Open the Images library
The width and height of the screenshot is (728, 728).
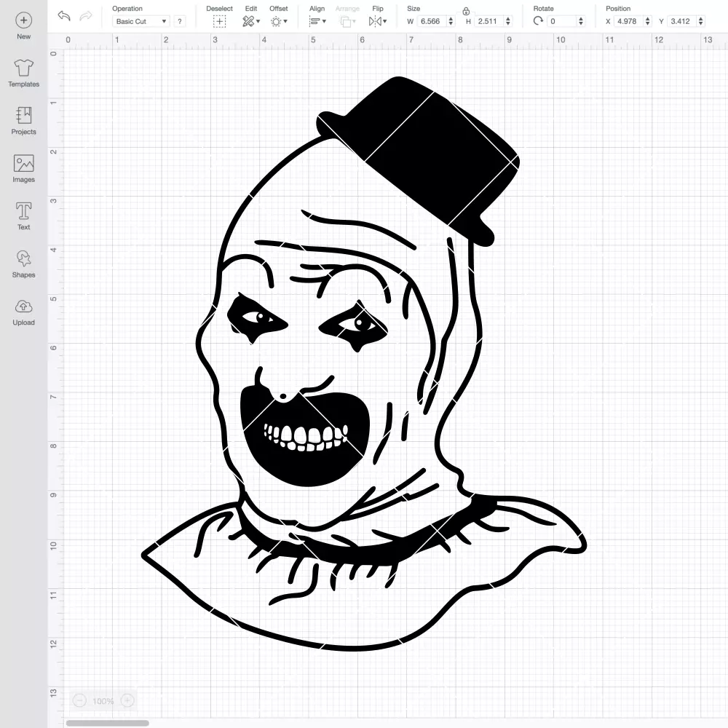point(24,169)
